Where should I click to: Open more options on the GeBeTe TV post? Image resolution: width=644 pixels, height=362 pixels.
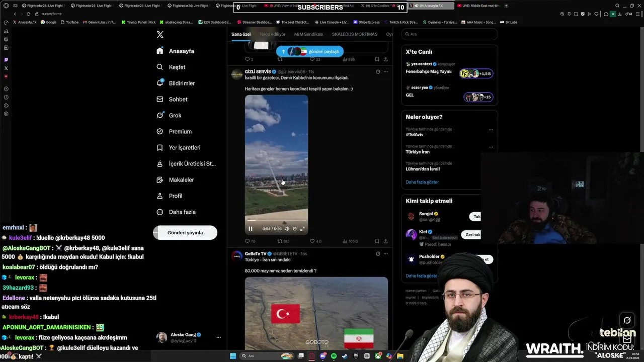[386, 254]
